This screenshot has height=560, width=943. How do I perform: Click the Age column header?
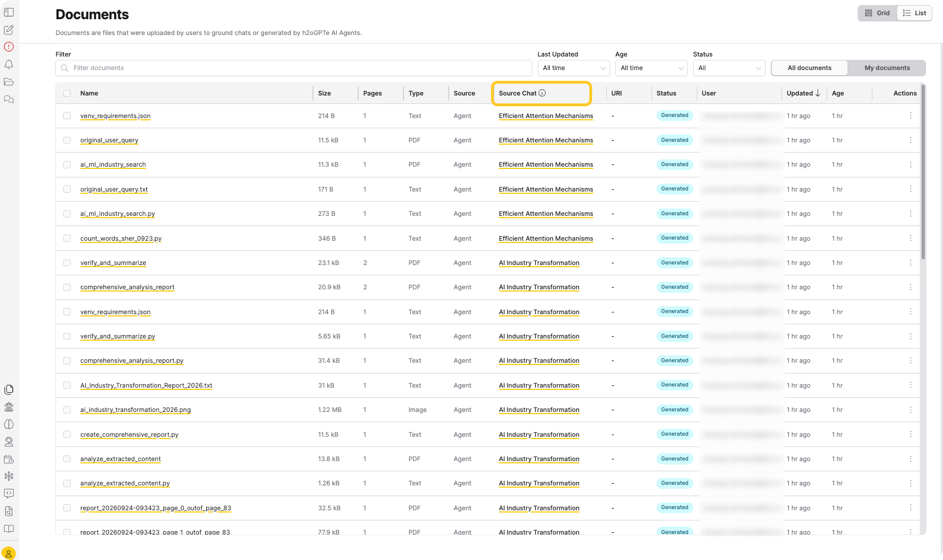pos(838,93)
